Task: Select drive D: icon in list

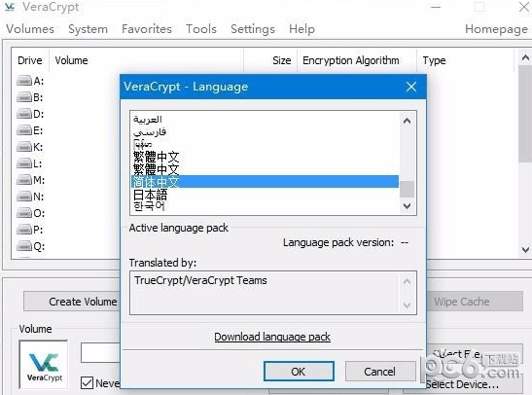Action: [24, 114]
